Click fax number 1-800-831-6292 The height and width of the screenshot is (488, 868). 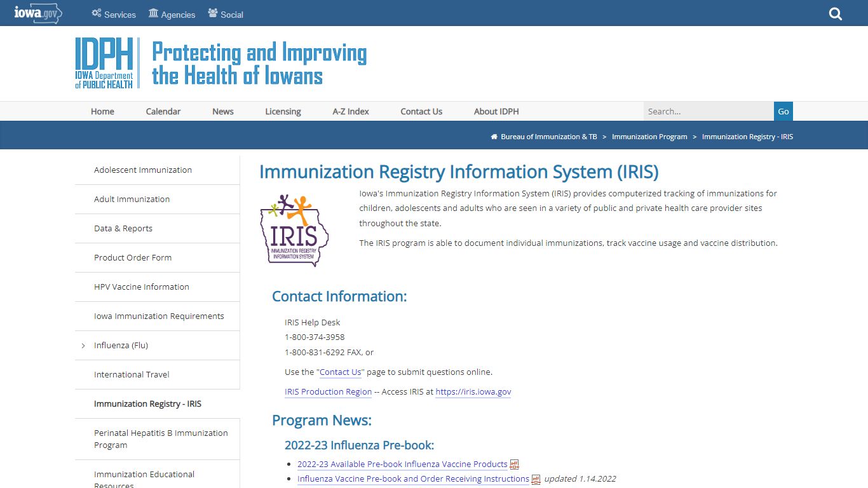coord(315,353)
